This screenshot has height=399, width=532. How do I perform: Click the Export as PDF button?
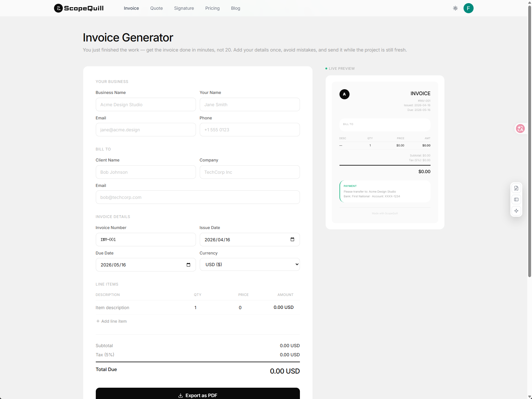pyautogui.click(x=198, y=393)
